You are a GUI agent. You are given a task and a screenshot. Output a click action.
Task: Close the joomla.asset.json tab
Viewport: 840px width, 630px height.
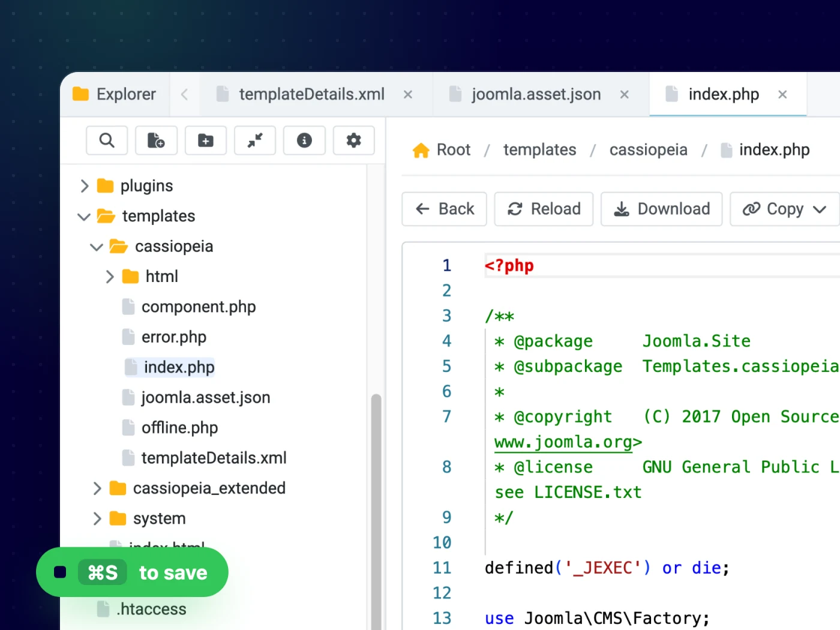[625, 95]
